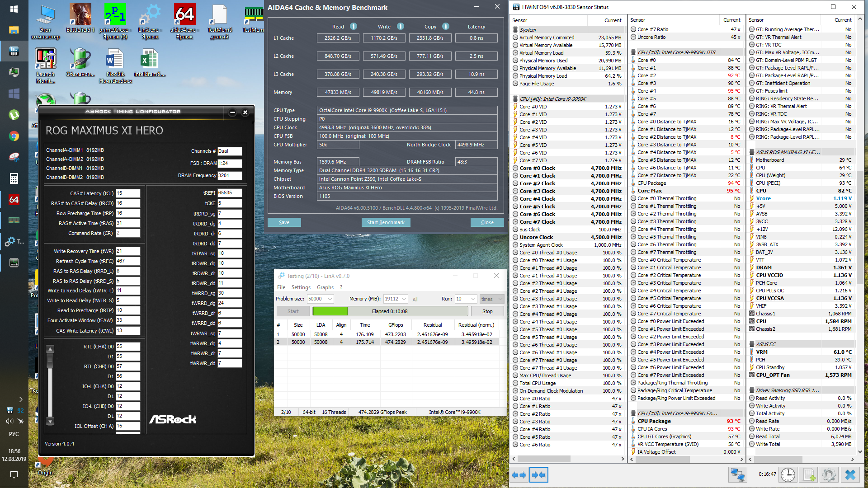Click the shrink sensor columns arrows button
Image resolution: width=868 pixels, height=488 pixels.
(538, 475)
